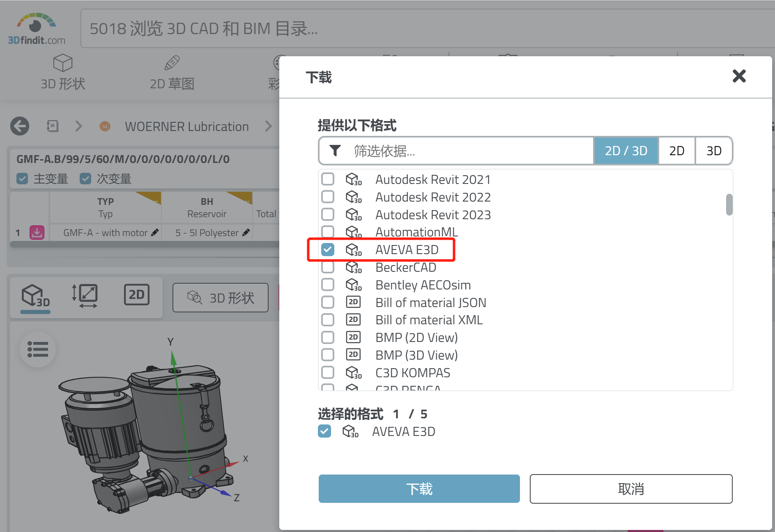Click the filter funnel icon
Viewport: 775px width, 532px height.
335,151
